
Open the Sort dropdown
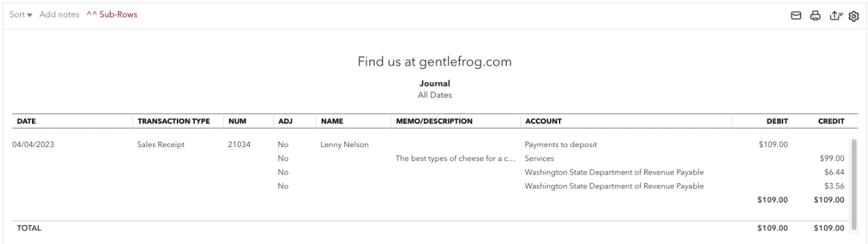click(x=21, y=15)
